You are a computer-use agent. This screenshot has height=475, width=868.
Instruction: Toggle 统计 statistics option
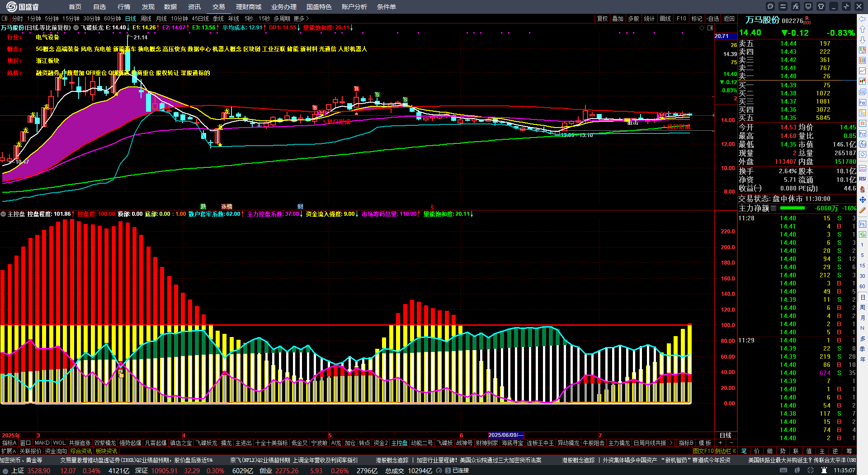point(649,19)
